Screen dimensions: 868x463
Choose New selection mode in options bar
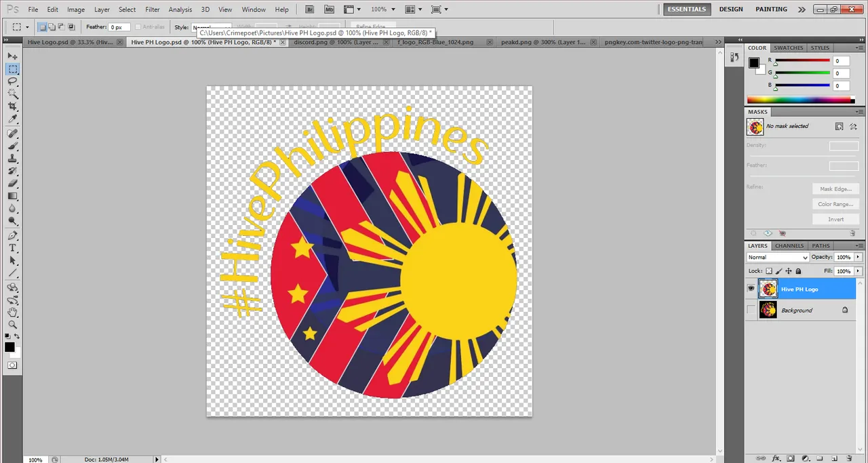42,27
